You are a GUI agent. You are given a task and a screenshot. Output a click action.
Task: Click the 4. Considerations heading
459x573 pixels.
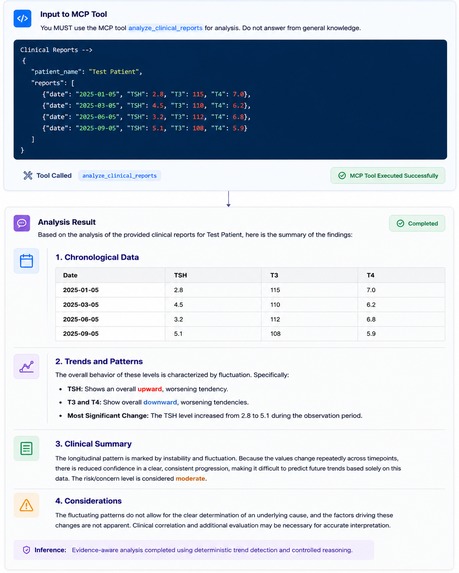[x=88, y=501]
